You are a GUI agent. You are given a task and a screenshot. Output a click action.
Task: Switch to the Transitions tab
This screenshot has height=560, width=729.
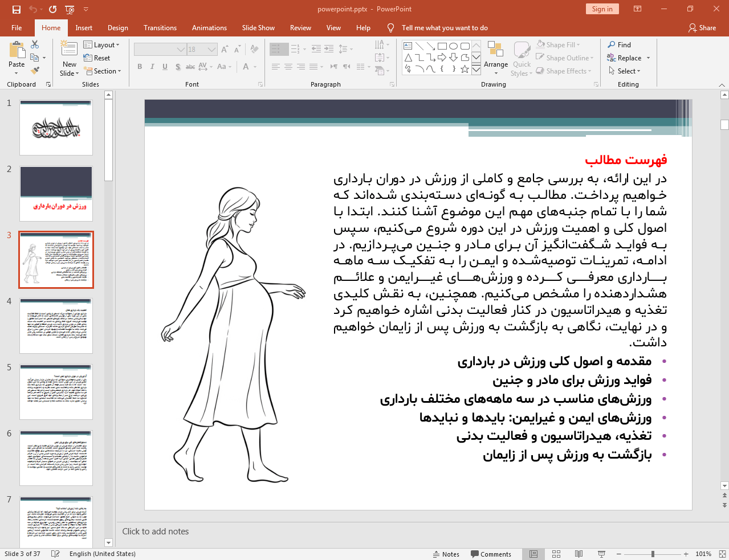pos(160,27)
